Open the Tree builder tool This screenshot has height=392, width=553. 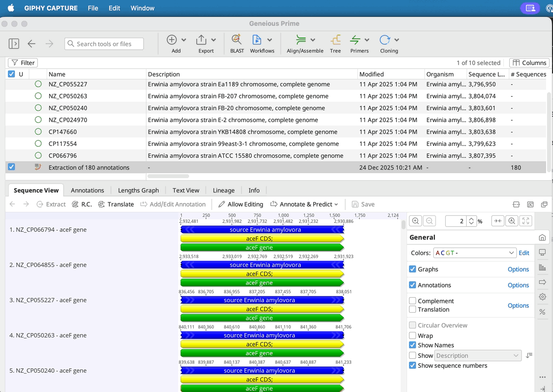336,40
